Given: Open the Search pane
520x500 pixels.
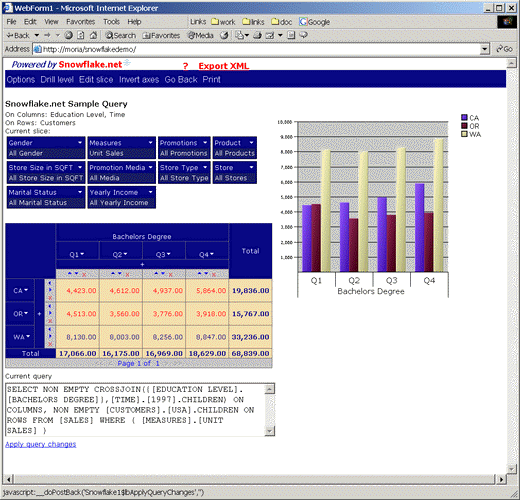Looking at the screenshot, I should (120, 35).
